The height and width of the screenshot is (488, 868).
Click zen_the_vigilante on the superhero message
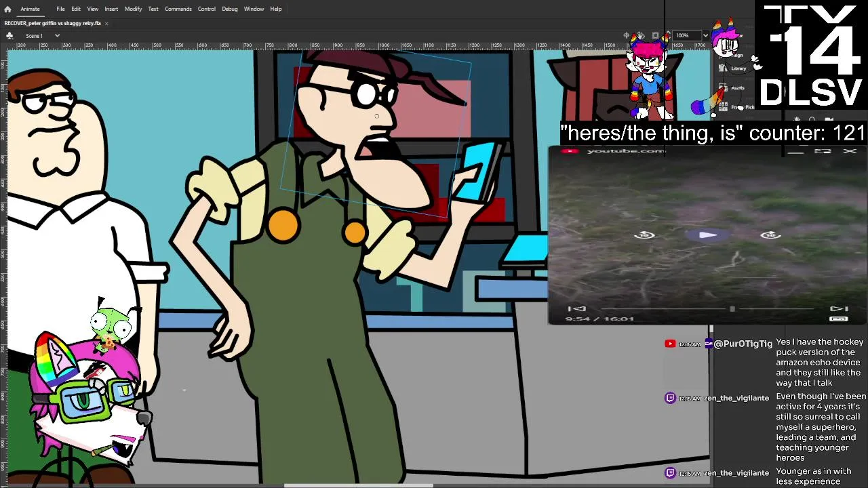coord(736,398)
